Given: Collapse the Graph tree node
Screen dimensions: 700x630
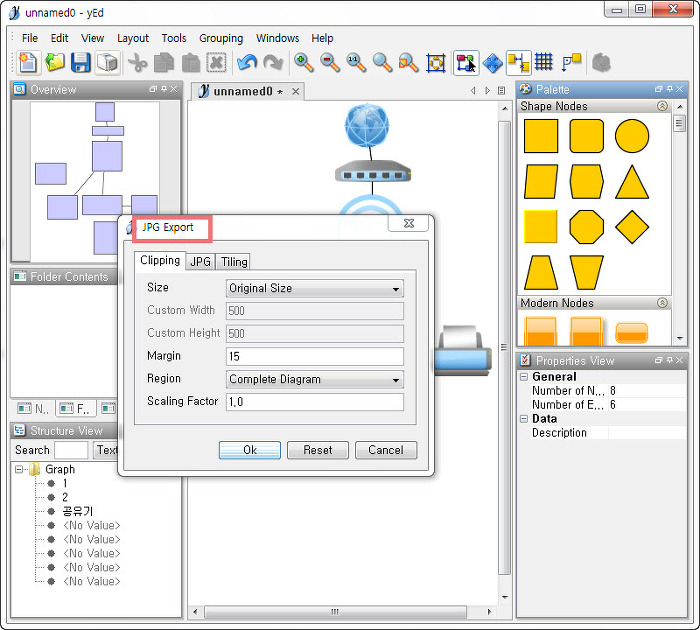Looking at the screenshot, I should 20,469.
